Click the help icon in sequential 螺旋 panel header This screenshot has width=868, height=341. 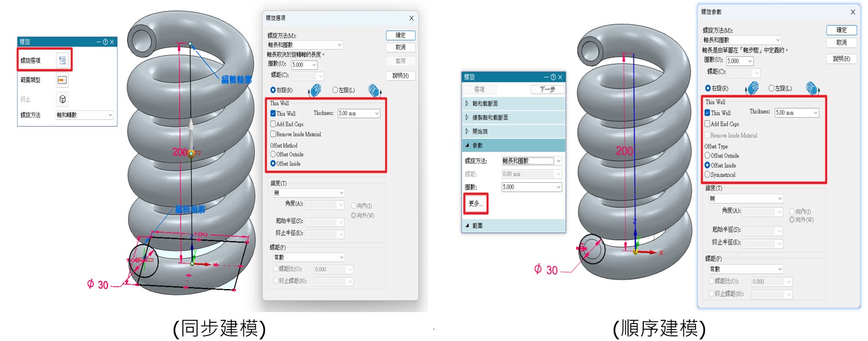(553, 77)
